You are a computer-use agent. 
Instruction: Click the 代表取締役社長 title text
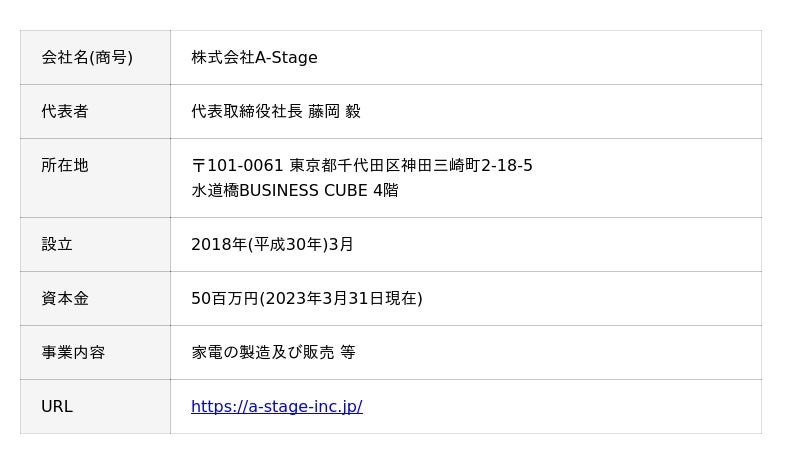(x=246, y=112)
